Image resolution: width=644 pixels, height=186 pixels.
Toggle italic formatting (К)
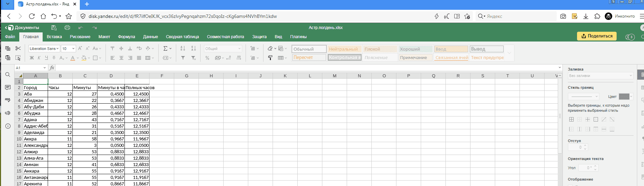tap(39, 58)
